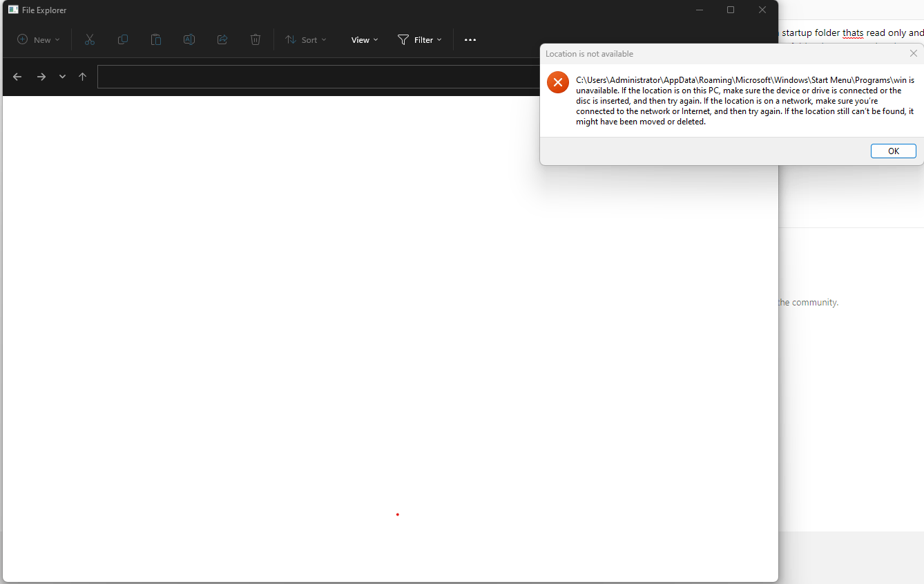
Task: Close the Location is not available dialog
Action: (x=914, y=53)
